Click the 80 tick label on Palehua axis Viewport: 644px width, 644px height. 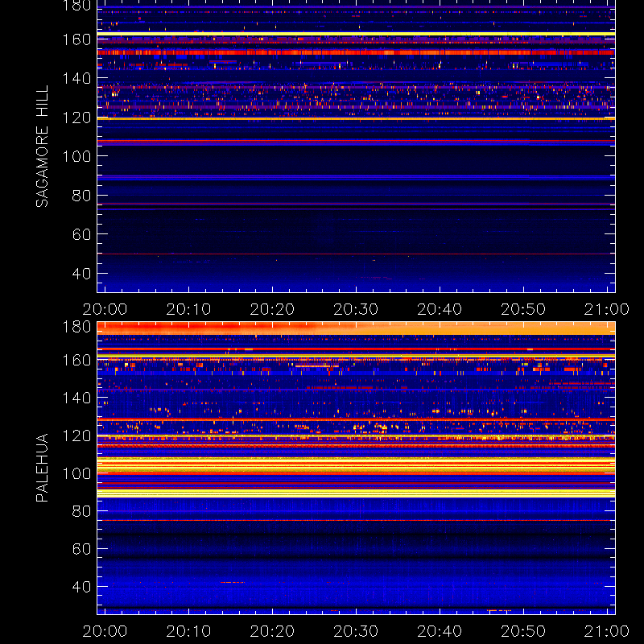tap(81, 511)
